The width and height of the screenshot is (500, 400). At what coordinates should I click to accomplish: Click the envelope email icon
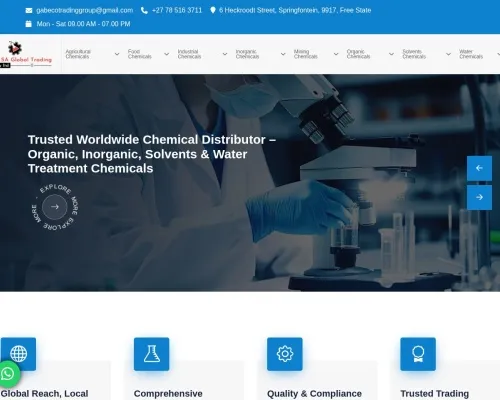pyautogui.click(x=29, y=11)
